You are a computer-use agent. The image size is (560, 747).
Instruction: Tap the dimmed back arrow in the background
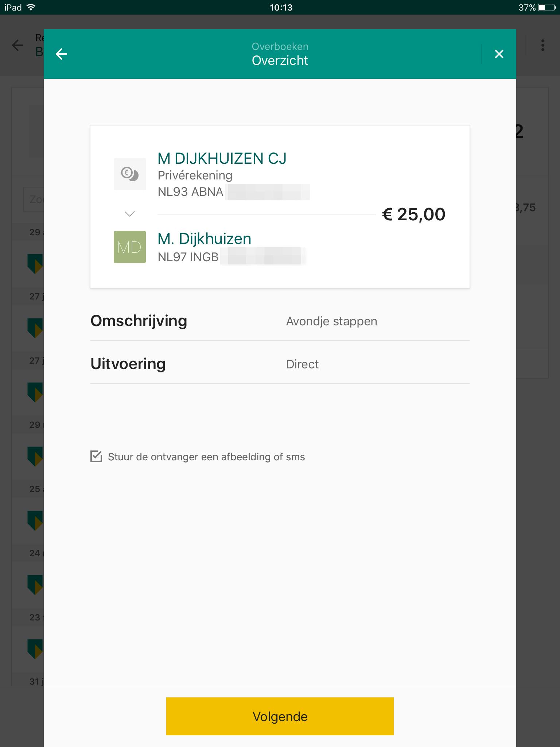pyautogui.click(x=17, y=45)
